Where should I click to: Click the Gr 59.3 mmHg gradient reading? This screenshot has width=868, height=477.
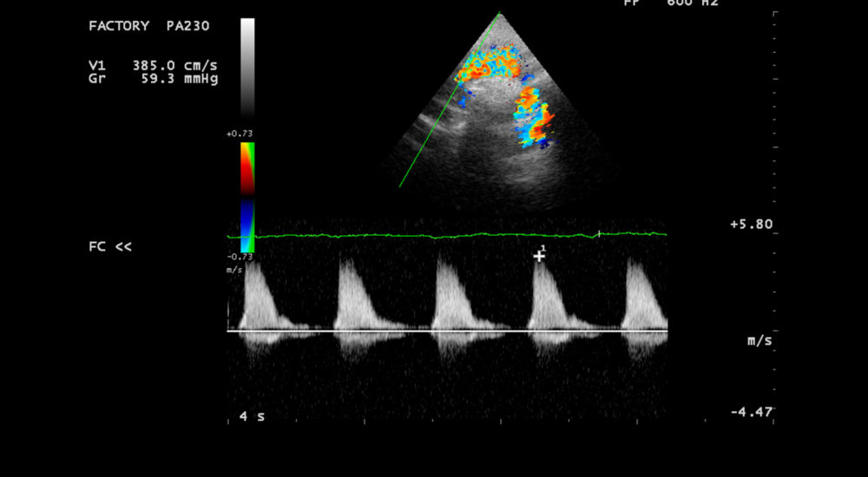pos(153,78)
